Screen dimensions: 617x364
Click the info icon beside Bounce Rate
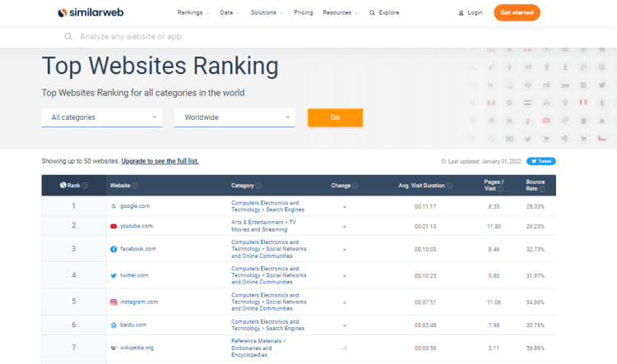click(x=542, y=189)
